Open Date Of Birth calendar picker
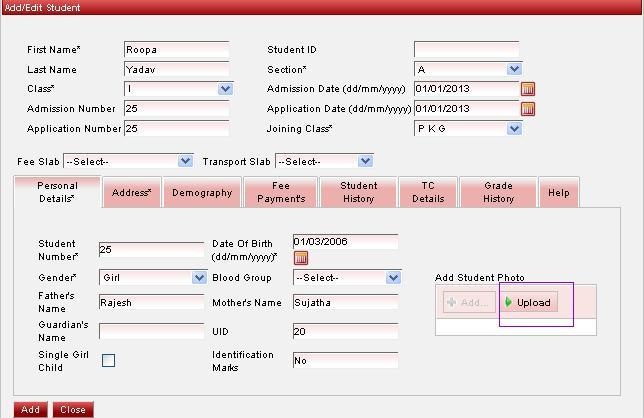The height and width of the screenshot is (418, 644). click(x=300, y=259)
